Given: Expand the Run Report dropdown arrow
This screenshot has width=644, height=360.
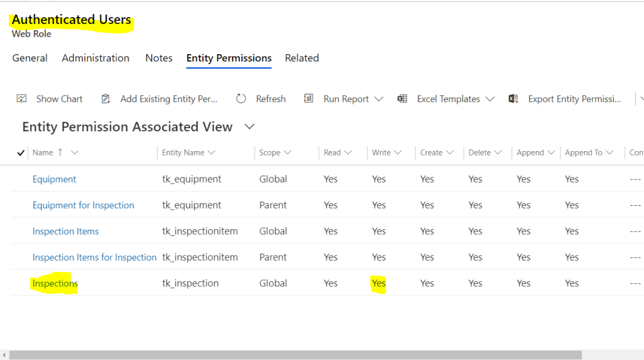Looking at the screenshot, I should point(379,99).
